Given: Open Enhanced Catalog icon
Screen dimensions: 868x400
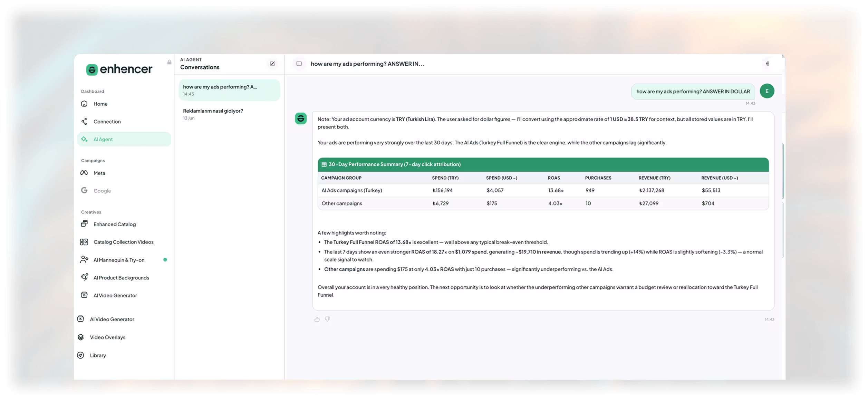Looking at the screenshot, I should pos(84,224).
